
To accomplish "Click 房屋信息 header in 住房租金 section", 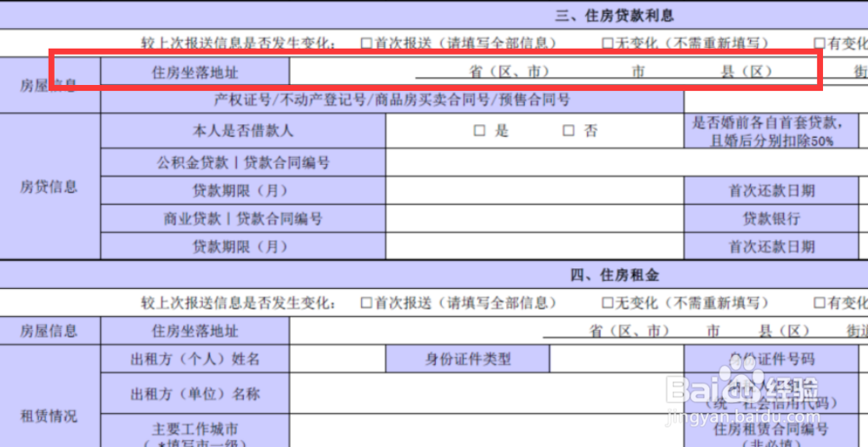I will point(49,332).
